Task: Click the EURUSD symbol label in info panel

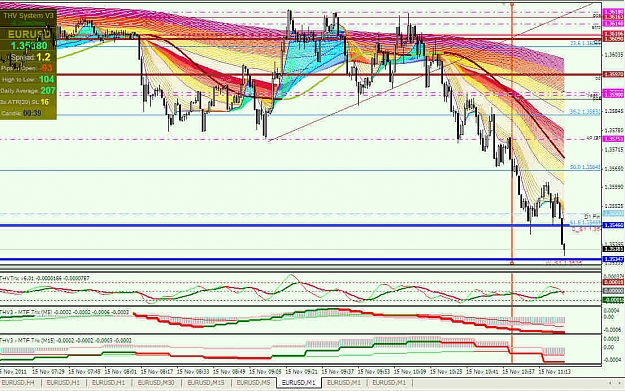Action: pos(29,34)
